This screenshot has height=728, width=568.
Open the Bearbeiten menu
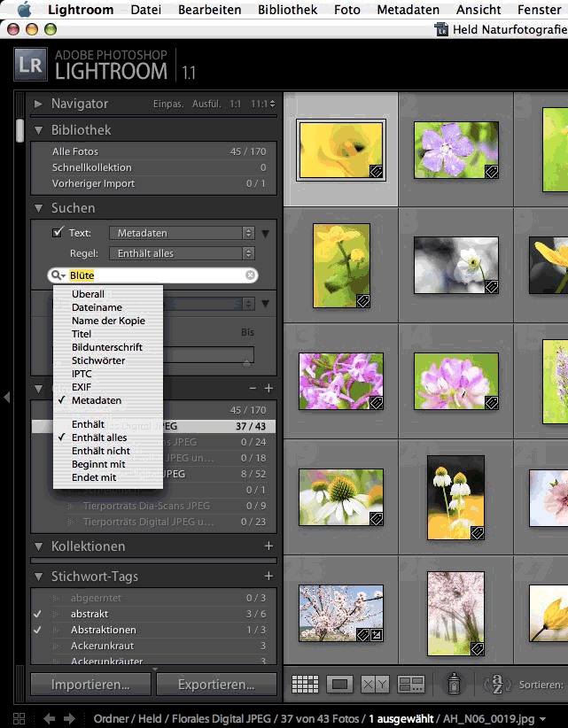click(x=209, y=9)
